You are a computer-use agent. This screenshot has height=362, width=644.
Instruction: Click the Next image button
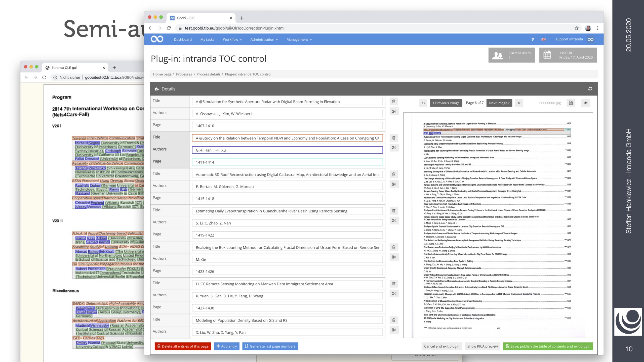tap(499, 103)
